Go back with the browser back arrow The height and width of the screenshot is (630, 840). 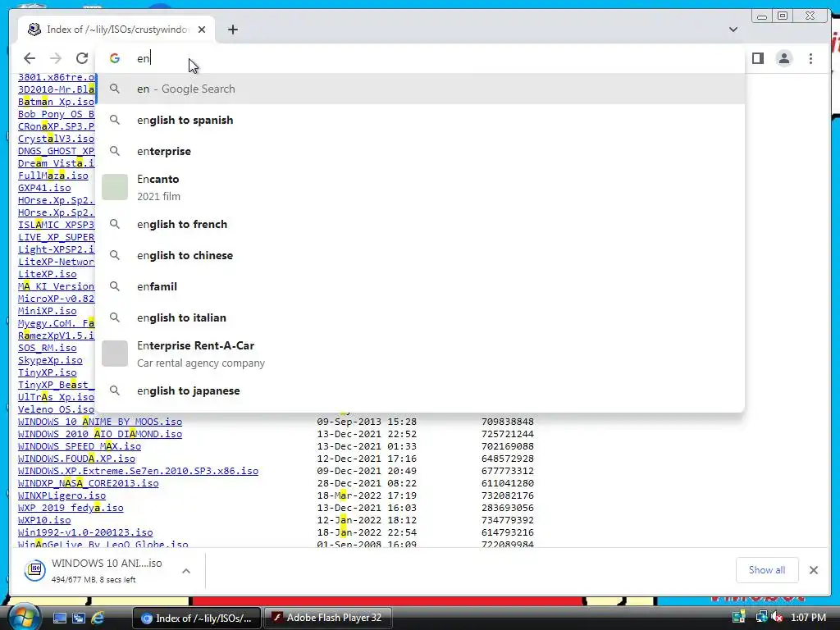30,58
